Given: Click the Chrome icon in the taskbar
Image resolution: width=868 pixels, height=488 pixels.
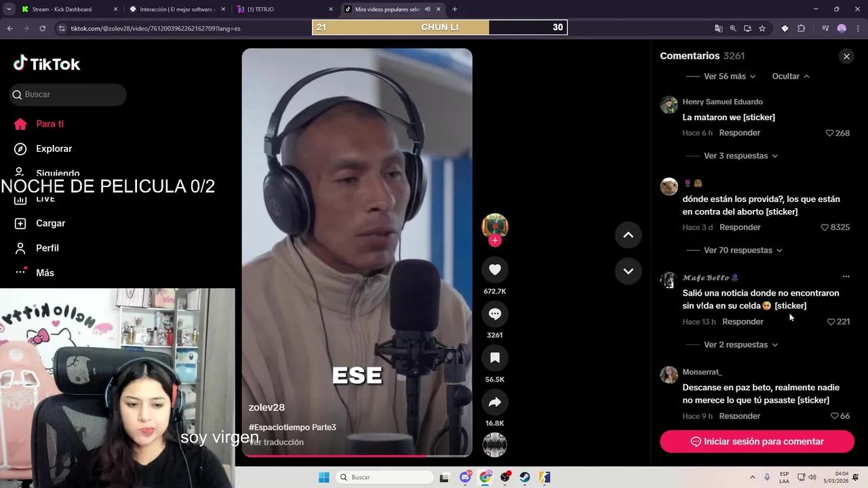Looking at the screenshot, I should point(485,477).
